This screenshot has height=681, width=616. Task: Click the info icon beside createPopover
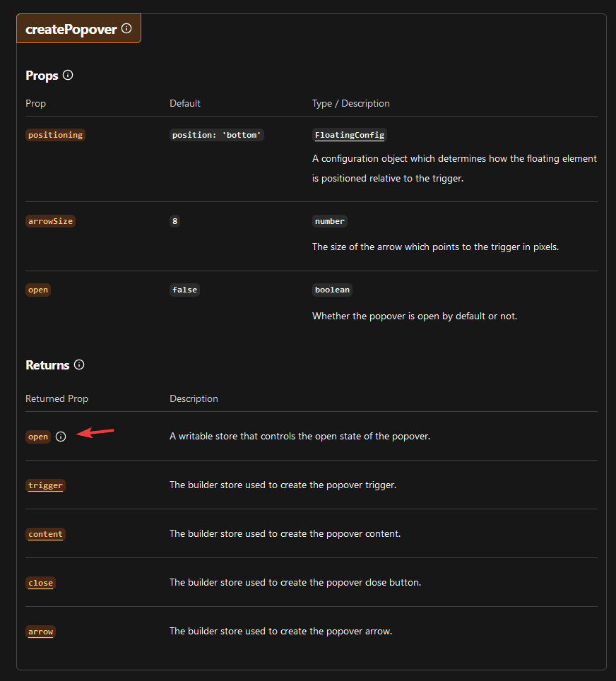(126, 28)
